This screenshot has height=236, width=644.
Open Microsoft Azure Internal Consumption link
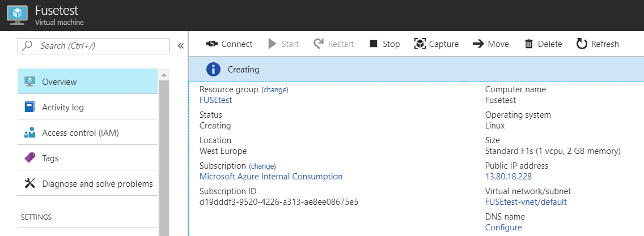pyautogui.click(x=271, y=177)
